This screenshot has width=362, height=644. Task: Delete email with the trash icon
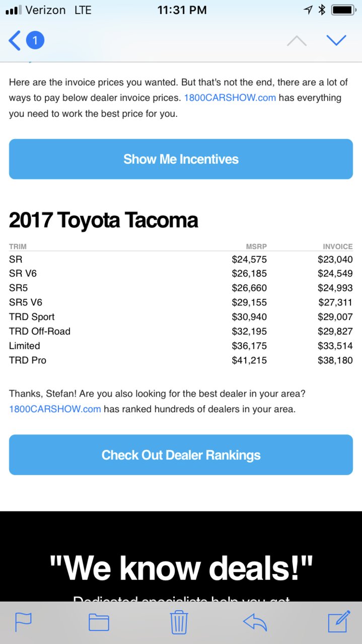point(179,622)
